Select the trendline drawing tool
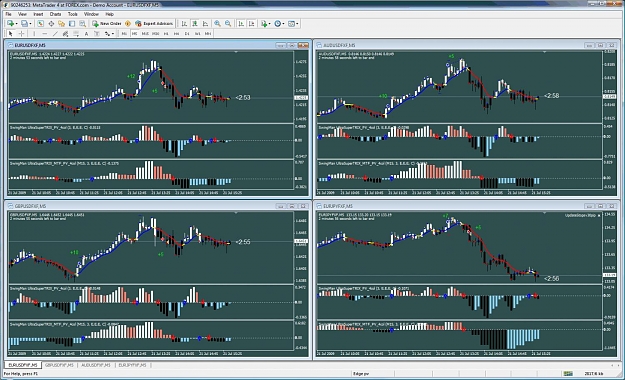Image resolution: width=625 pixels, height=380 pixels. click(55, 33)
